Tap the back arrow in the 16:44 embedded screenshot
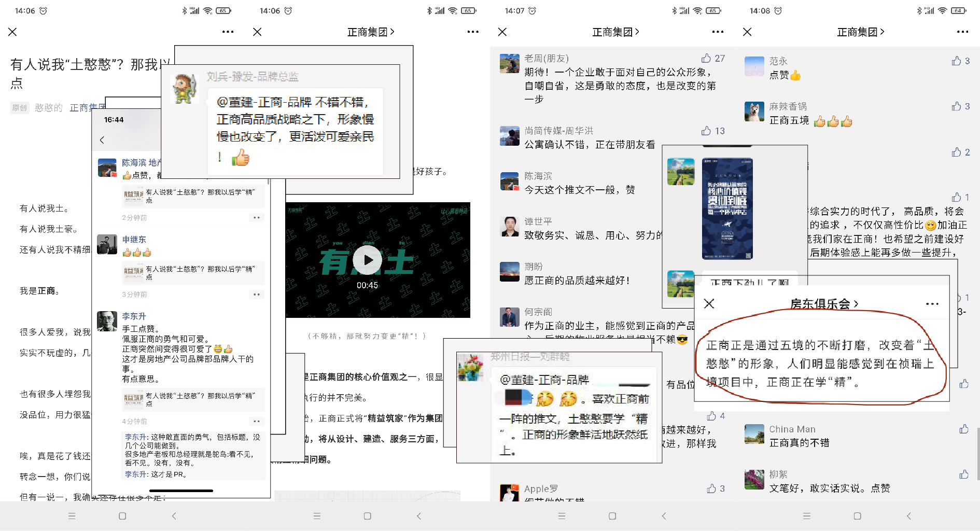980x531 pixels. coord(102,140)
